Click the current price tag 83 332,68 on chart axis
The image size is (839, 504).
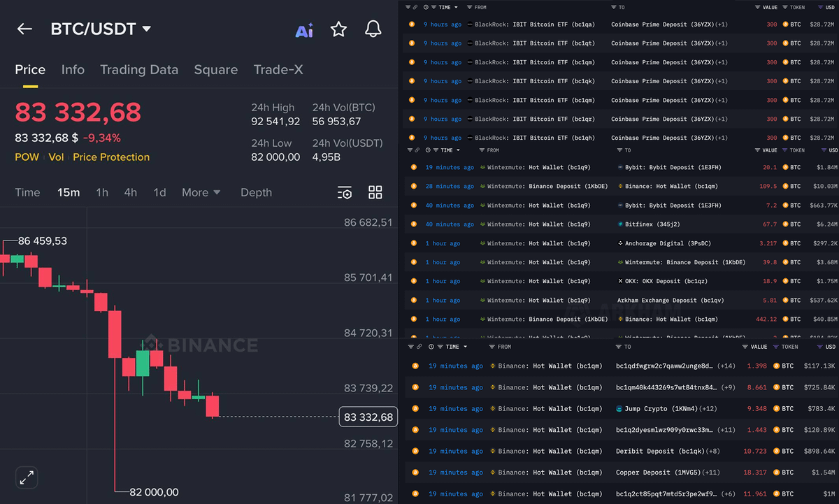368,417
